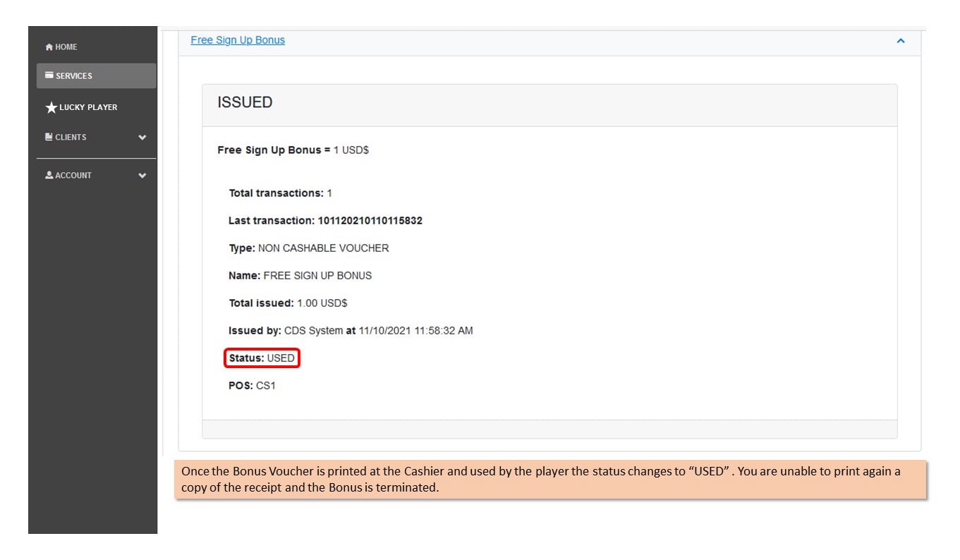
Task: Click the Services card icon
Action: (x=49, y=75)
